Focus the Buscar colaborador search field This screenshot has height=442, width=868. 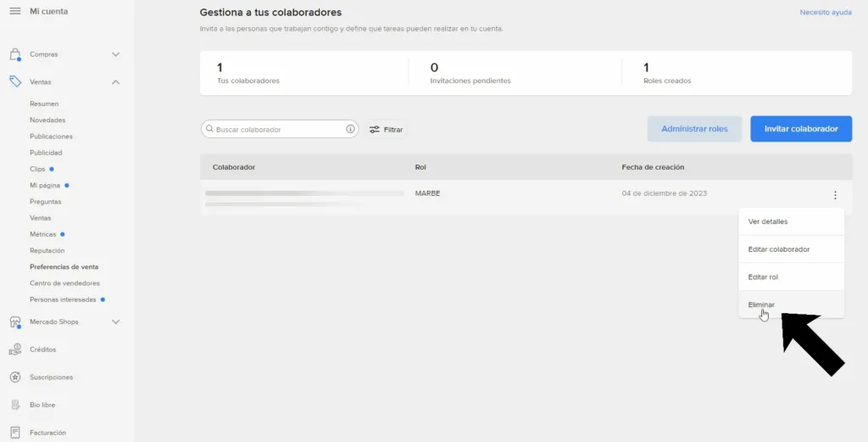click(280, 129)
